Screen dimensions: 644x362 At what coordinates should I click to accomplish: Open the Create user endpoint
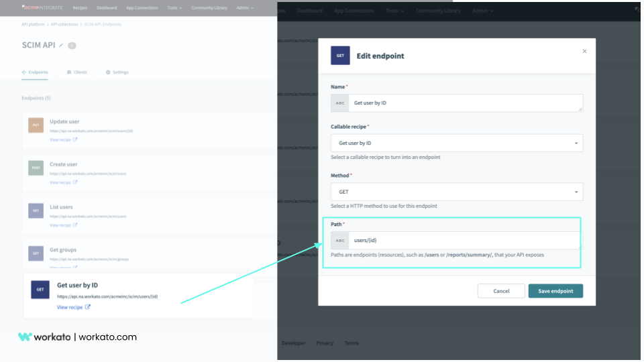(x=64, y=164)
